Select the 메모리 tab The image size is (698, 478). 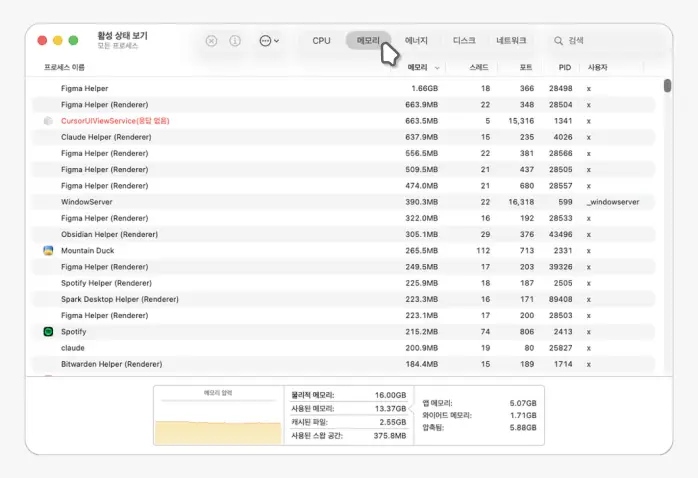click(368, 41)
